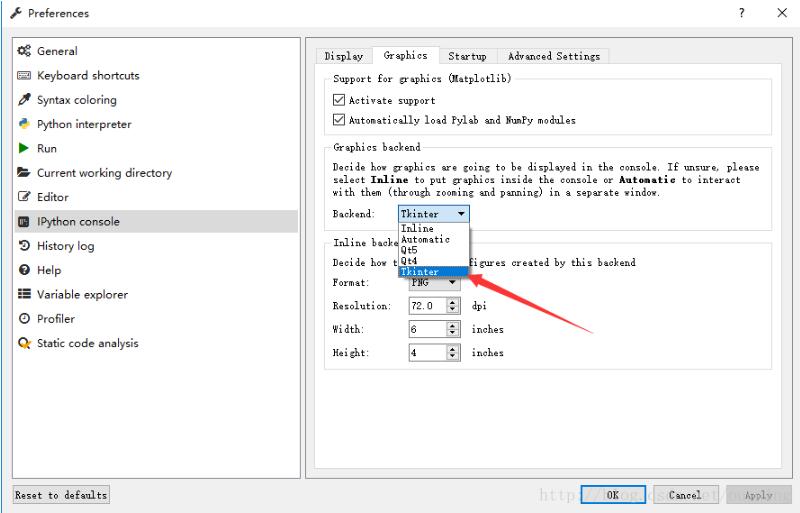Click the Editor pencil icon

pos(24,197)
